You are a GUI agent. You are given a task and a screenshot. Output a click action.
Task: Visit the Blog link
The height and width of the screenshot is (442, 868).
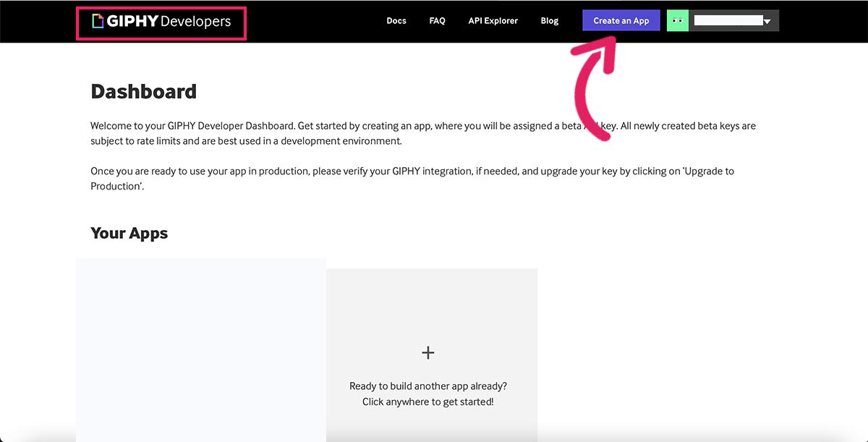point(550,21)
